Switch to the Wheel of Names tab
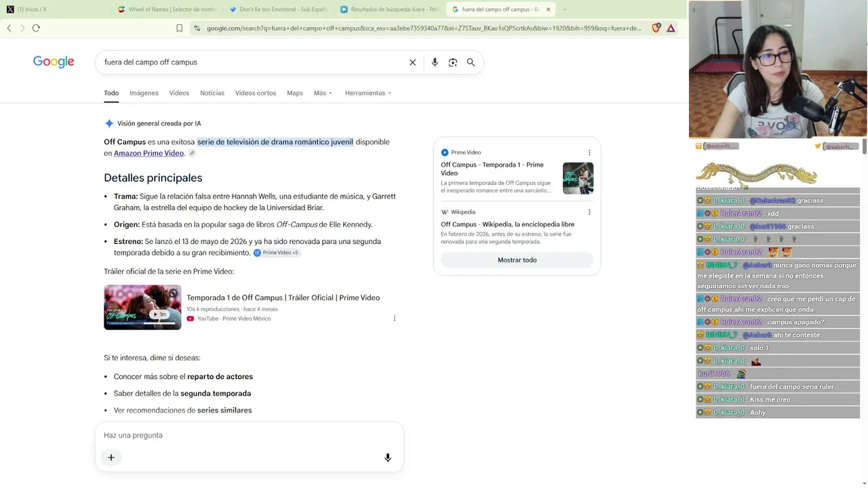Screen dimensions: 868x488 [x=165, y=9]
